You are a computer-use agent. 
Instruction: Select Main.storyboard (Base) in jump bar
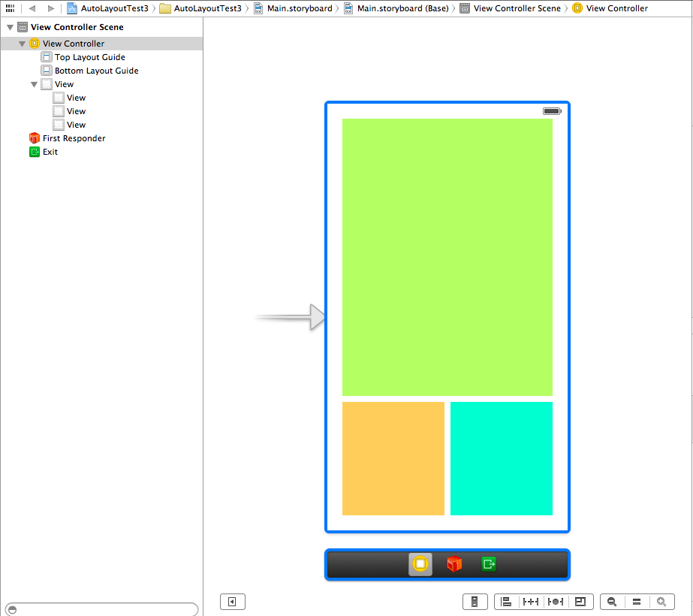coord(396,8)
